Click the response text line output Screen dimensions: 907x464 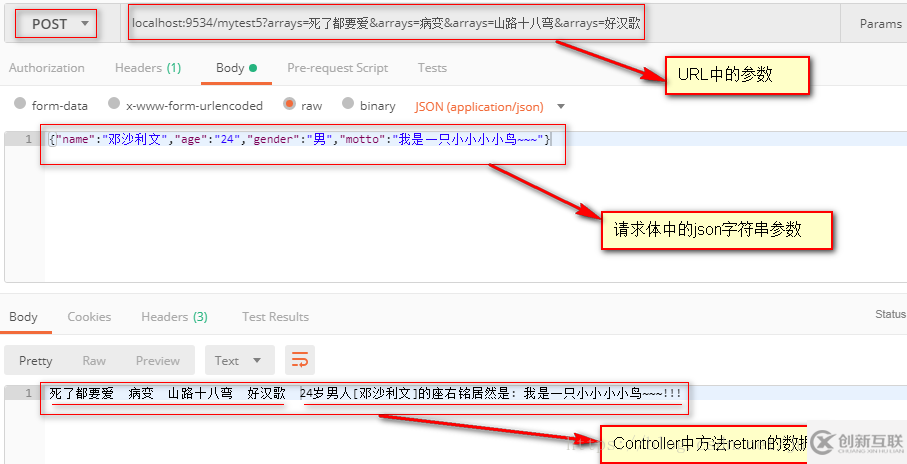coord(365,393)
